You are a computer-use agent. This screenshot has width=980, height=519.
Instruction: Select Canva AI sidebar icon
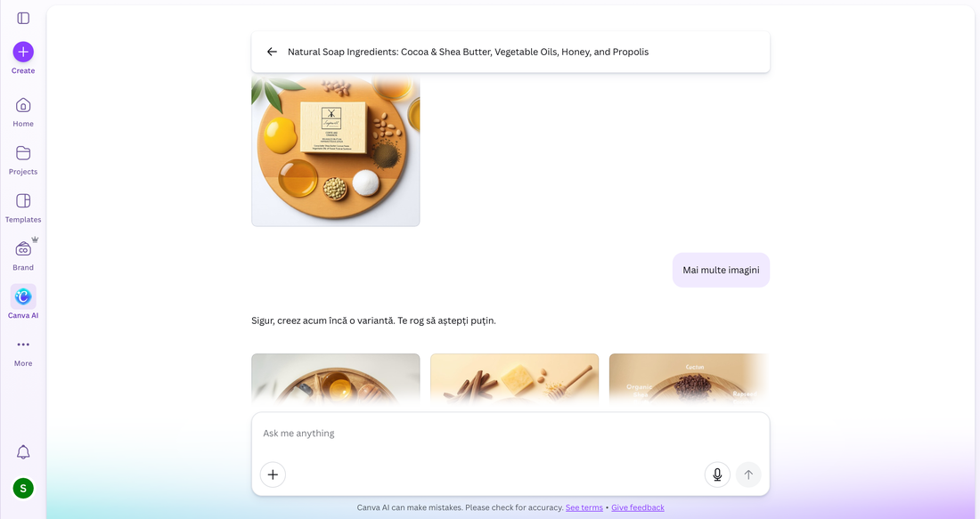[23, 296]
